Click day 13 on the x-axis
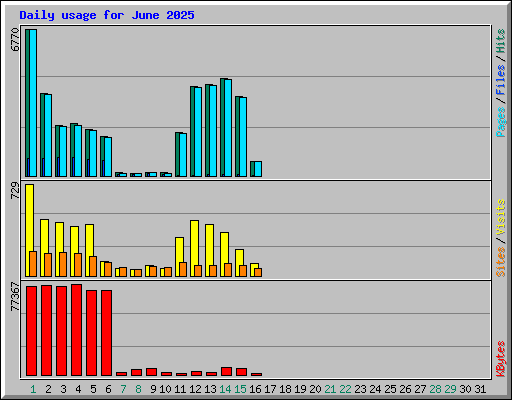The height and width of the screenshot is (400, 512). [210, 389]
